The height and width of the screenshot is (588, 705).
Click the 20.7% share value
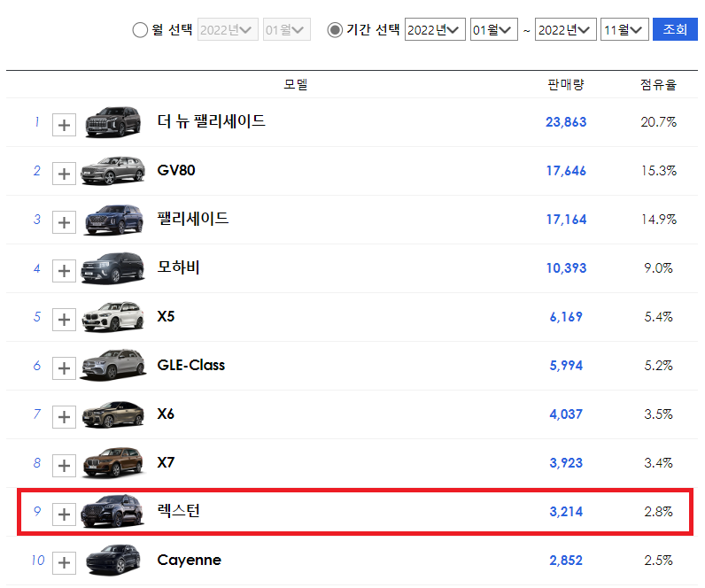659,122
